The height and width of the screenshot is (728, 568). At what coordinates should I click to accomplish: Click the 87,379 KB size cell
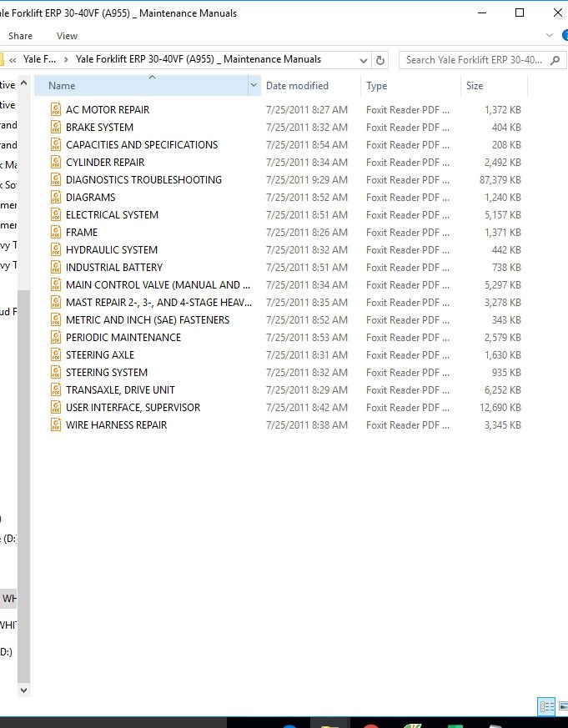click(x=500, y=179)
